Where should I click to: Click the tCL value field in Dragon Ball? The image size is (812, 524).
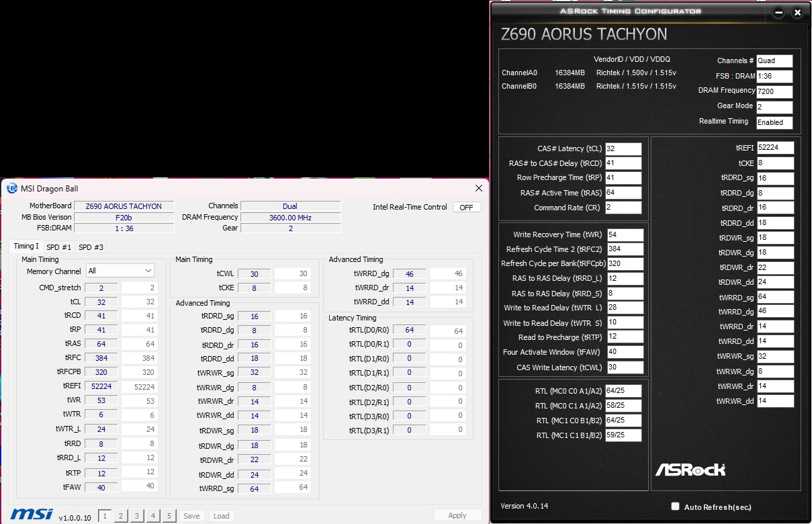[x=101, y=302]
